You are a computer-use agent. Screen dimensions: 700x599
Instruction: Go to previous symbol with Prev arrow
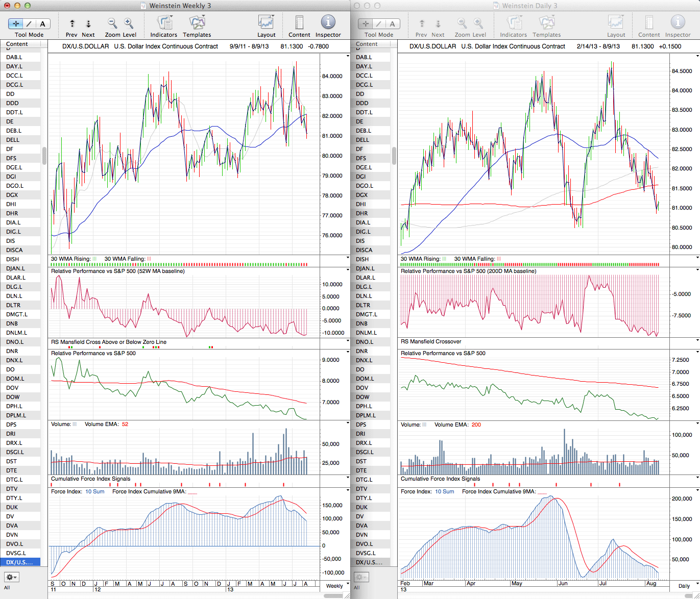72,23
